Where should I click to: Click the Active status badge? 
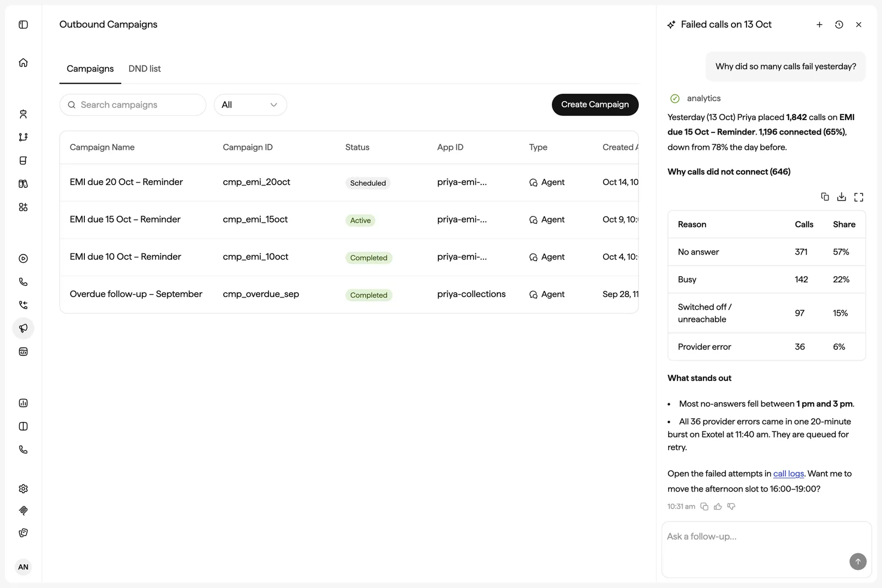361,220
